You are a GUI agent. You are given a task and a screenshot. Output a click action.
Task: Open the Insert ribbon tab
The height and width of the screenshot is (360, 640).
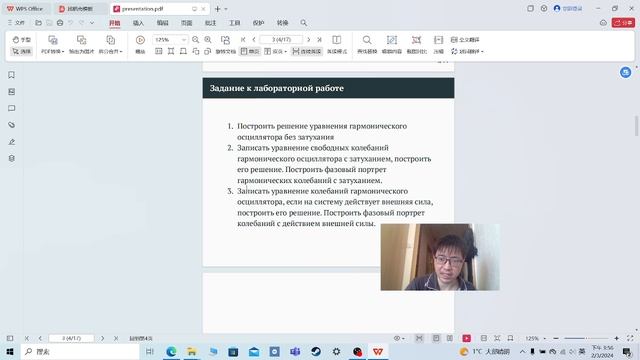(x=138, y=23)
